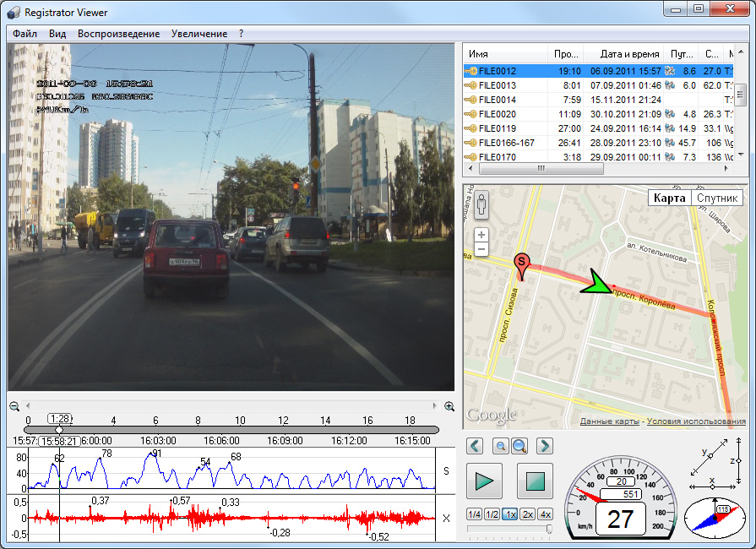Viewport: 756px width, 549px height.
Task: Click the Street View pegman icon on map
Action: 481,204
